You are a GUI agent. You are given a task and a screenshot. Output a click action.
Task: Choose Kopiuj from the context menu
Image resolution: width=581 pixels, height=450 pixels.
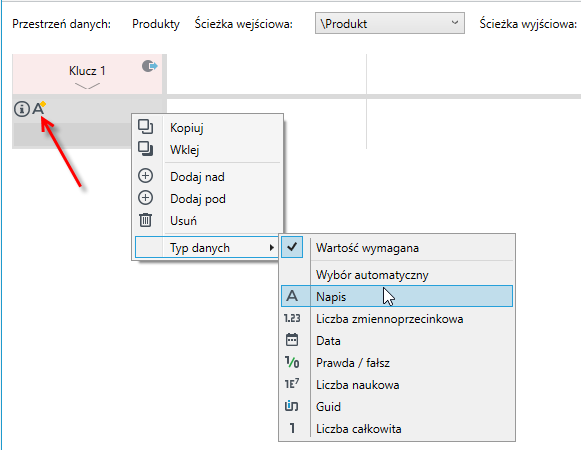coord(208,128)
